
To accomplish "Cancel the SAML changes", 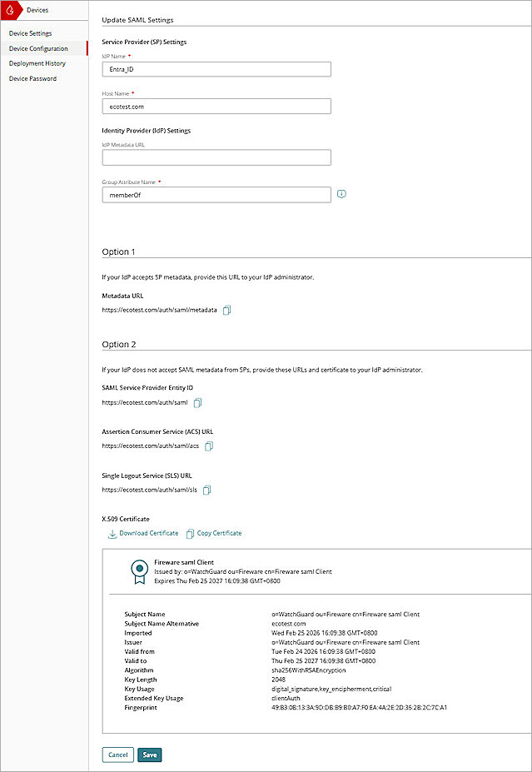I will (x=117, y=755).
